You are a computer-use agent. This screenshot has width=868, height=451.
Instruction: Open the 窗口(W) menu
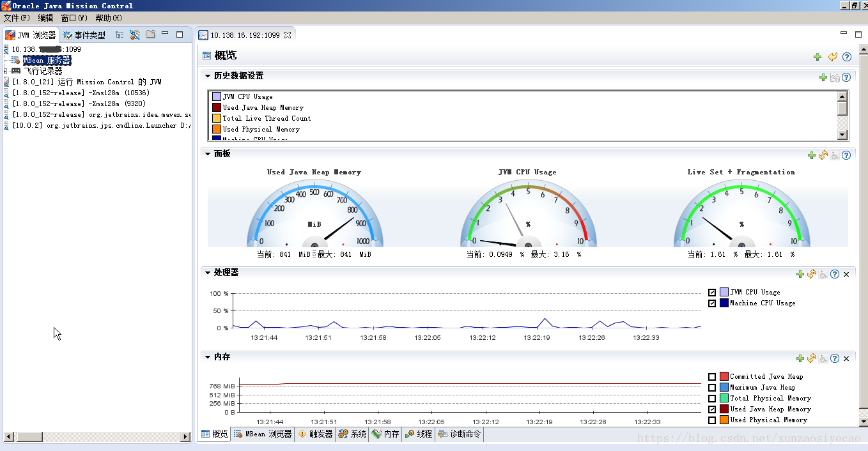[74, 18]
